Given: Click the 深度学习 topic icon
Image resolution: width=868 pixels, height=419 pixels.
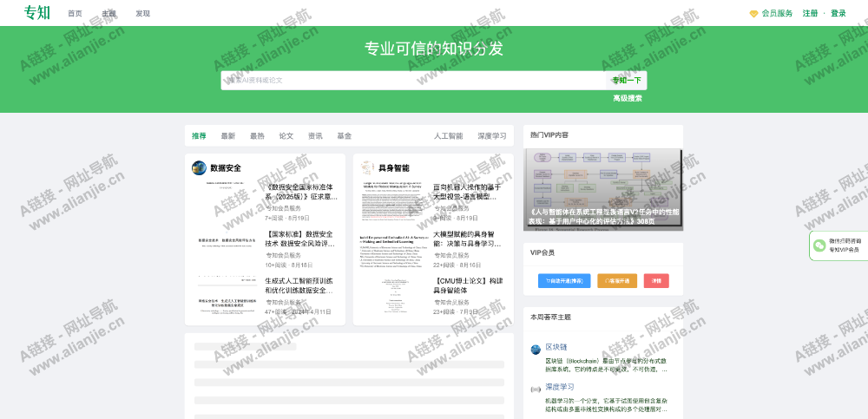Looking at the screenshot, I should point(536,388).
